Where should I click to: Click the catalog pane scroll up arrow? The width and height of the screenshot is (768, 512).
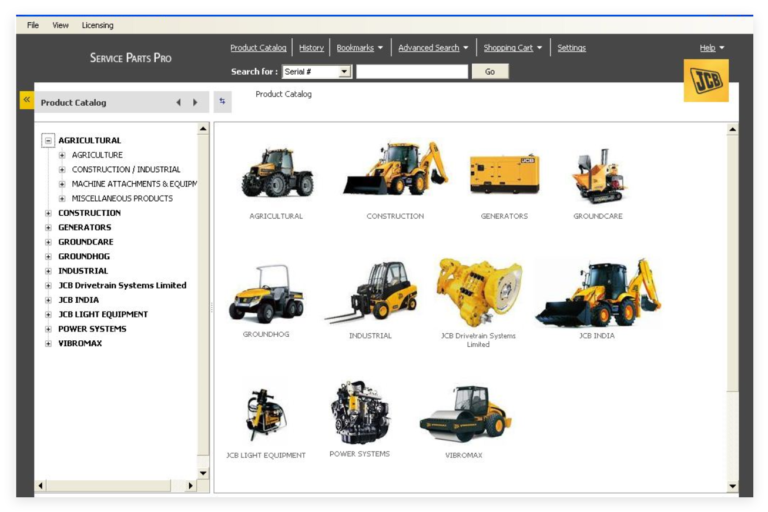coord(732,130)
